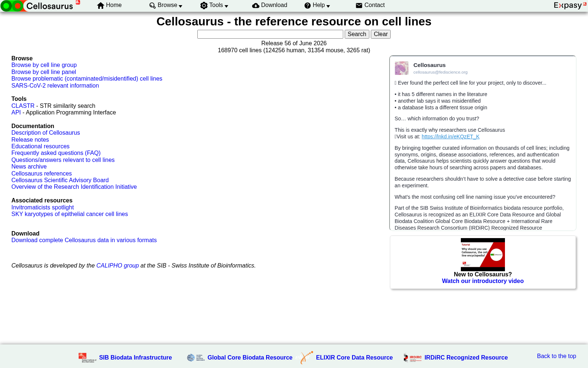Click the Clear button

point(381,34)
